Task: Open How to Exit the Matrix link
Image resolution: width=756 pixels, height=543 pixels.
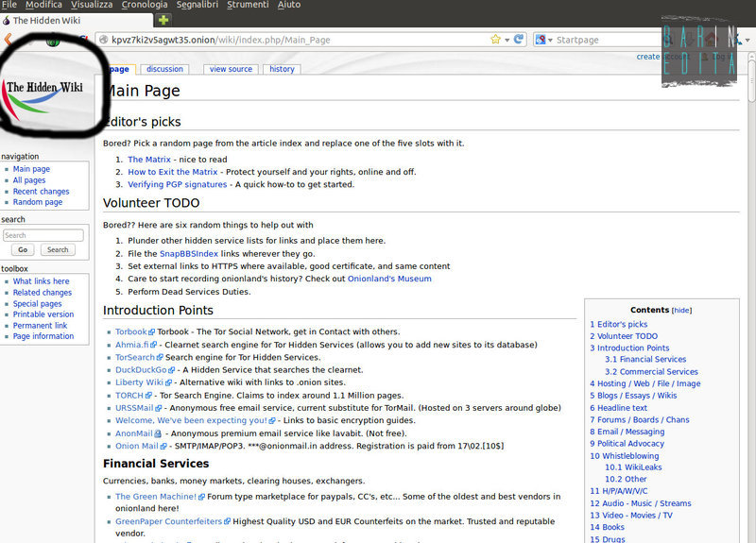Action: coord(173,172)
